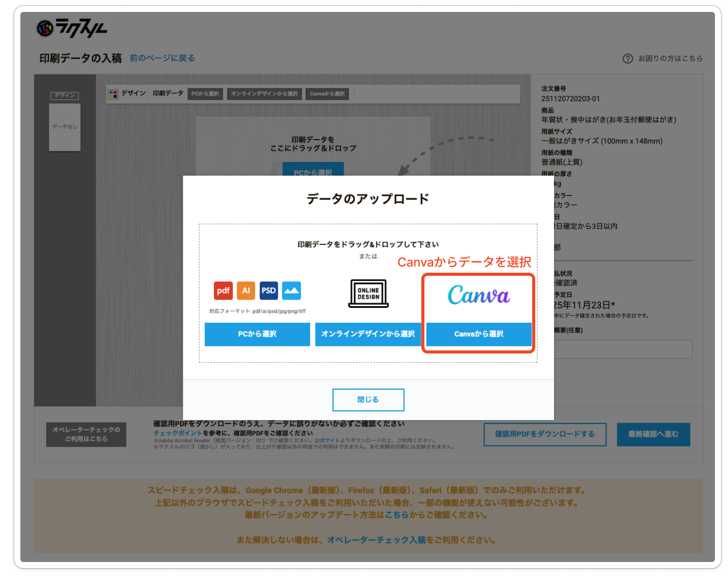
Task: Click 確認用PDFをダウンロードする button
Action: (544, 434)
